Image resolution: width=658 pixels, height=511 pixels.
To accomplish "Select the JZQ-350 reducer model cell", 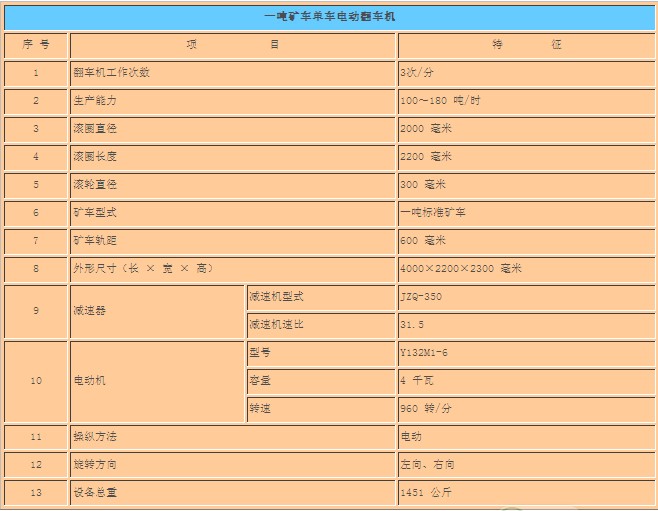I will coord(421,297).
